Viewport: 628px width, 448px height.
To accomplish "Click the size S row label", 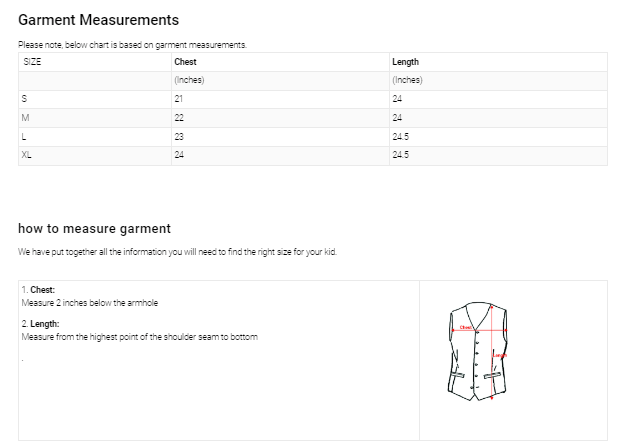I will (x=24, y=99).
